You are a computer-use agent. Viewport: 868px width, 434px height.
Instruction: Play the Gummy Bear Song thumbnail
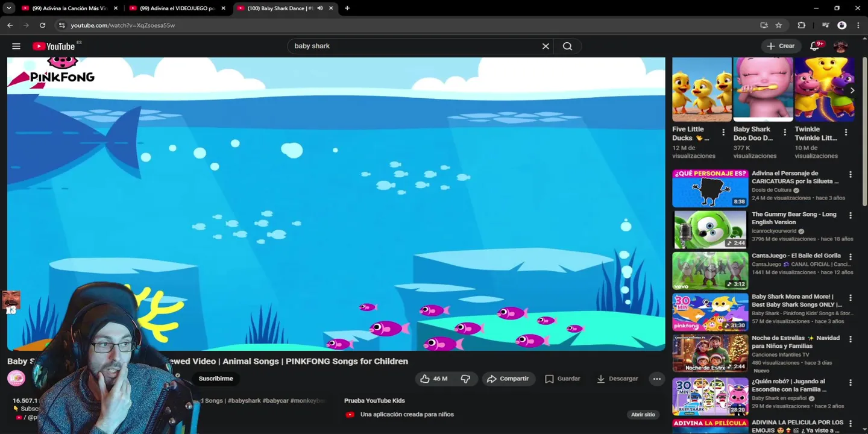pyautogui.click(x=710, y=230)
